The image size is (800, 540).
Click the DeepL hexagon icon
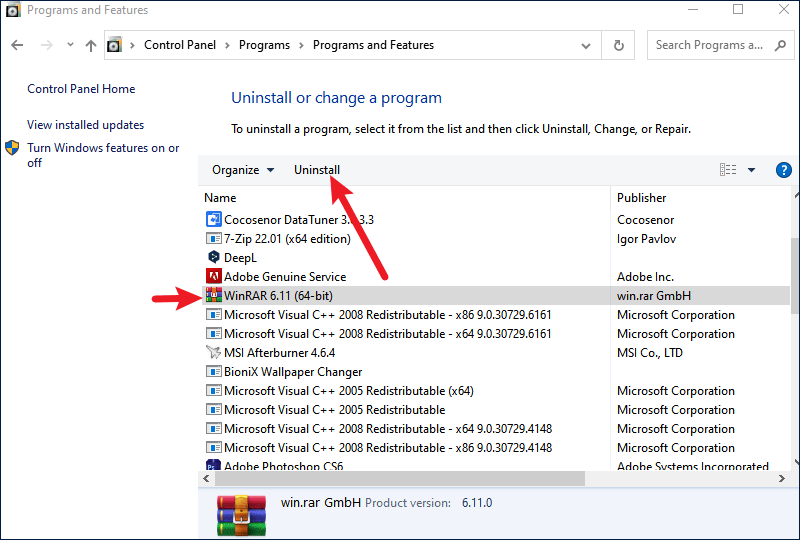click(x=214, y=257)
